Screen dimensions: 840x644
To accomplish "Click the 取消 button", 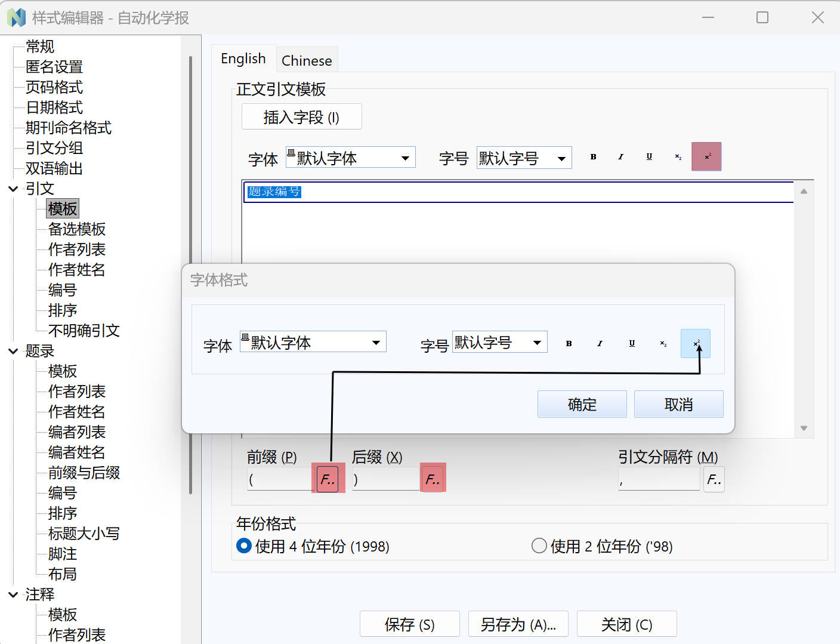I will coord(678,405).
